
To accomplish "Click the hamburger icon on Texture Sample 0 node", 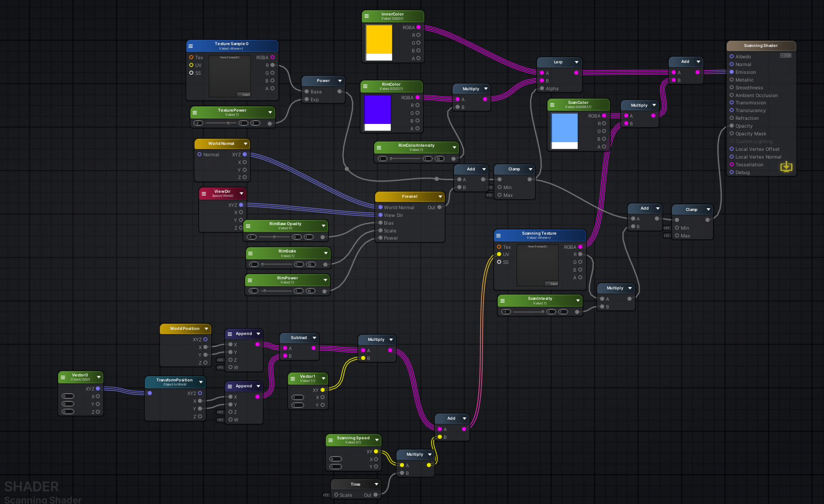I will (190, 46).
